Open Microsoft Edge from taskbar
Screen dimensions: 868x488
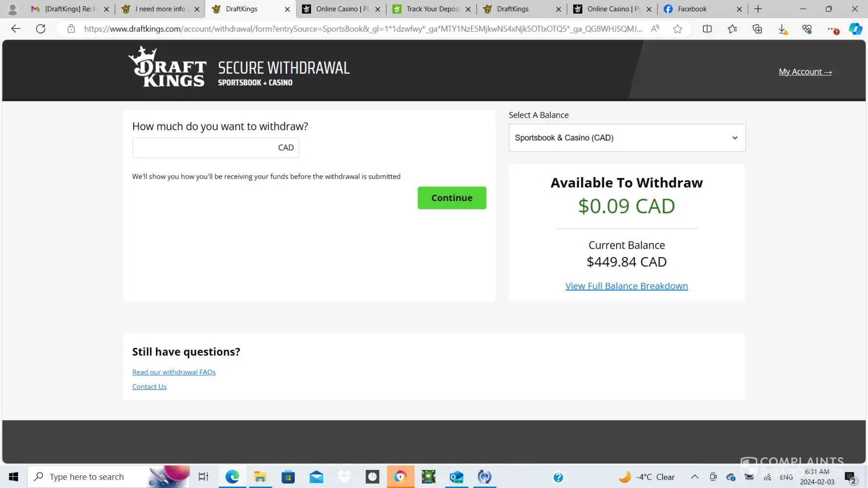[232, 477]
